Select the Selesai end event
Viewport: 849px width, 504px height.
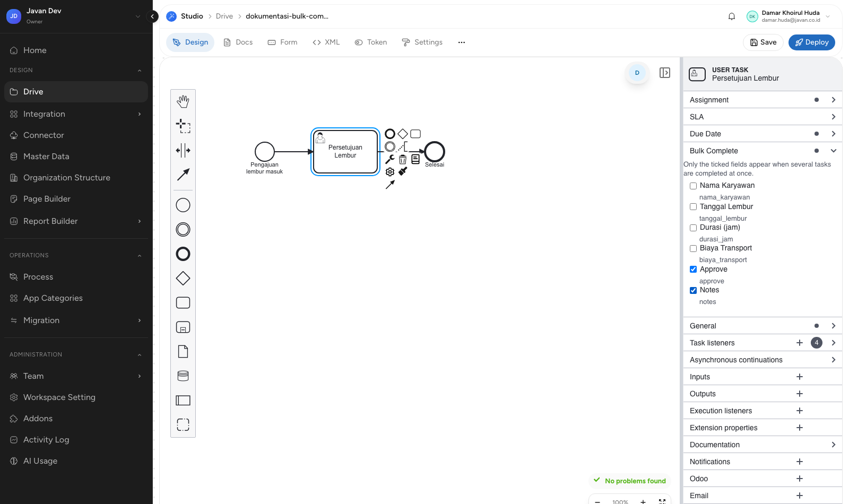(x=435, y=152)
